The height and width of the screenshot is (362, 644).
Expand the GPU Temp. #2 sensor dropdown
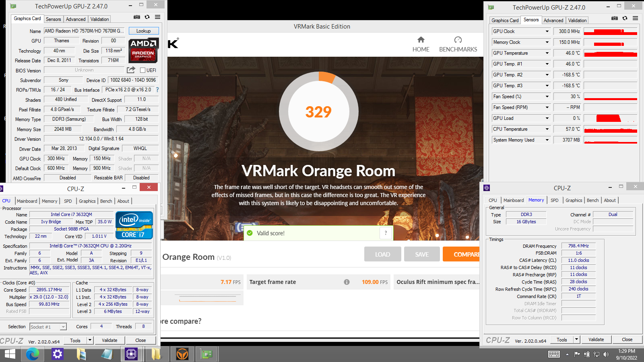point(547,75)
